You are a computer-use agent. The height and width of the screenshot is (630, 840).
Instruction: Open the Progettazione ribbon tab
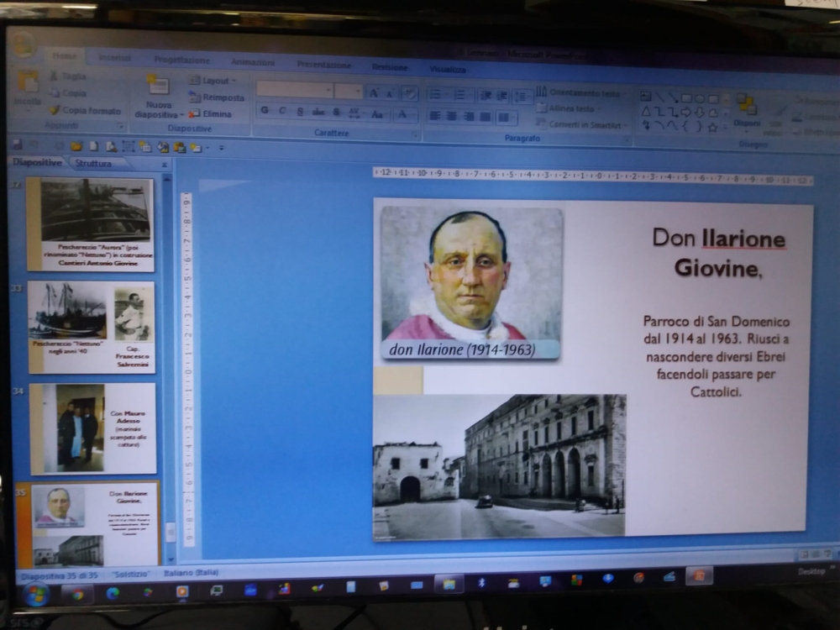click(182, 60)
